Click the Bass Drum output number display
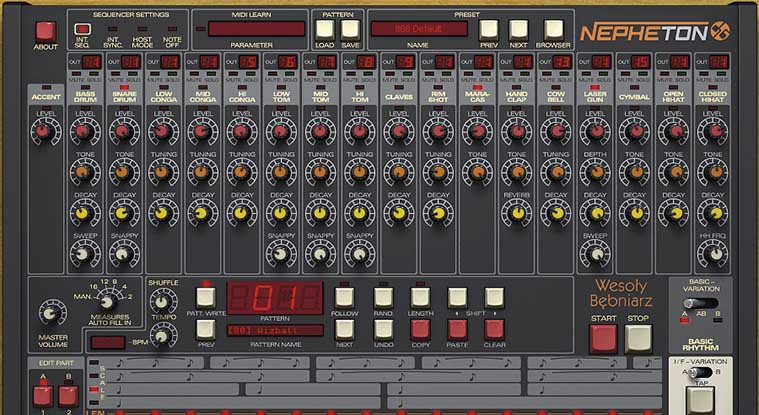The width and height of the screenshot is (759, 415). [x=91, y=62]
